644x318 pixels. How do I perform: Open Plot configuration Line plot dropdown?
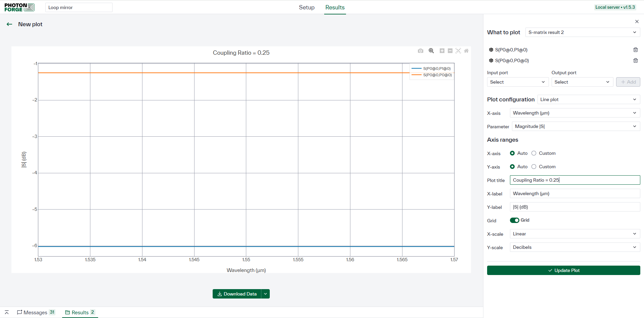pyautogui.click(x=589, y=99)
